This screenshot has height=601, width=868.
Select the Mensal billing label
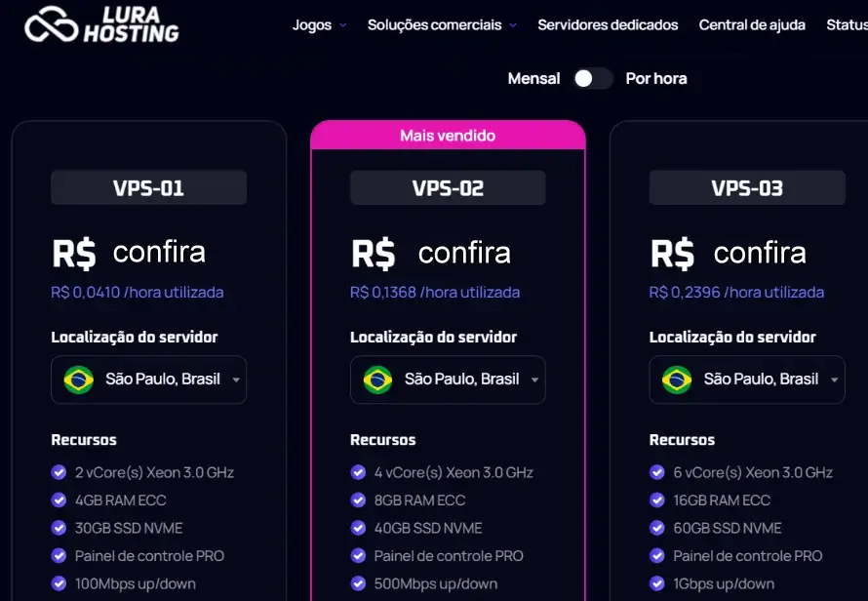tap(533, 79)
